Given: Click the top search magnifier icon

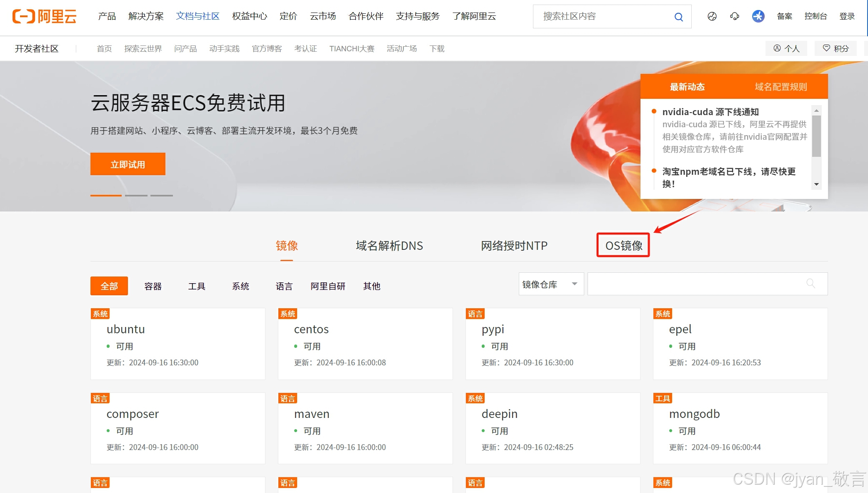Looking at the screenshot, I should 678,17.
